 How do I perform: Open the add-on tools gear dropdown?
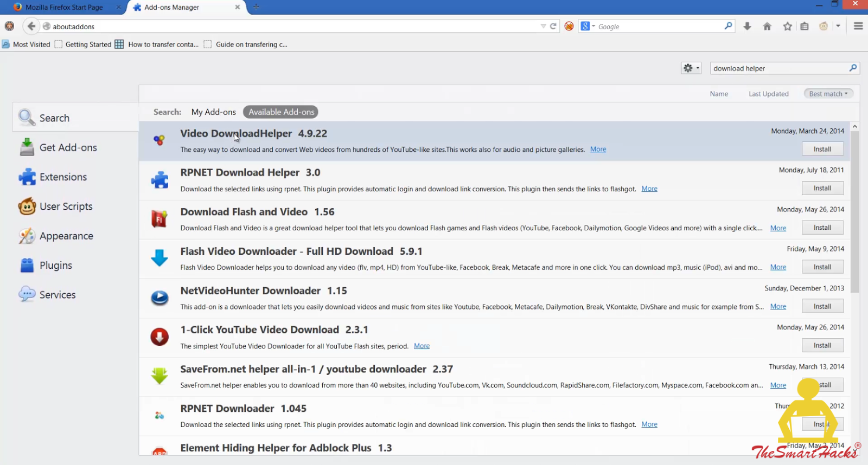pos(691,68)
